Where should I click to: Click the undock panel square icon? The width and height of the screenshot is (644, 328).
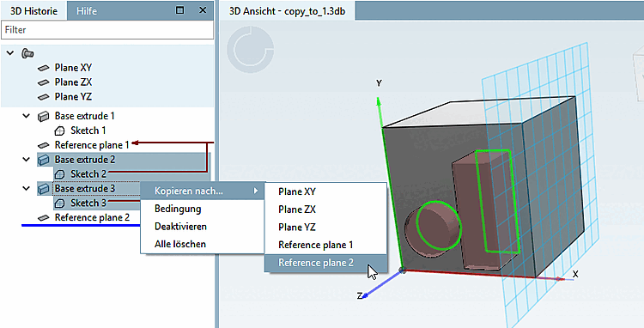pyautogui.click(x=179, y=10)
